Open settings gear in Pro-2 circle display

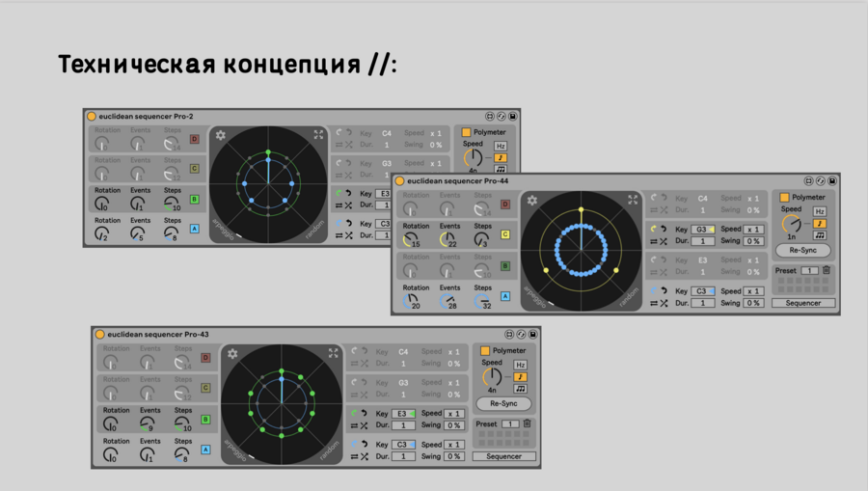point(220,135)
